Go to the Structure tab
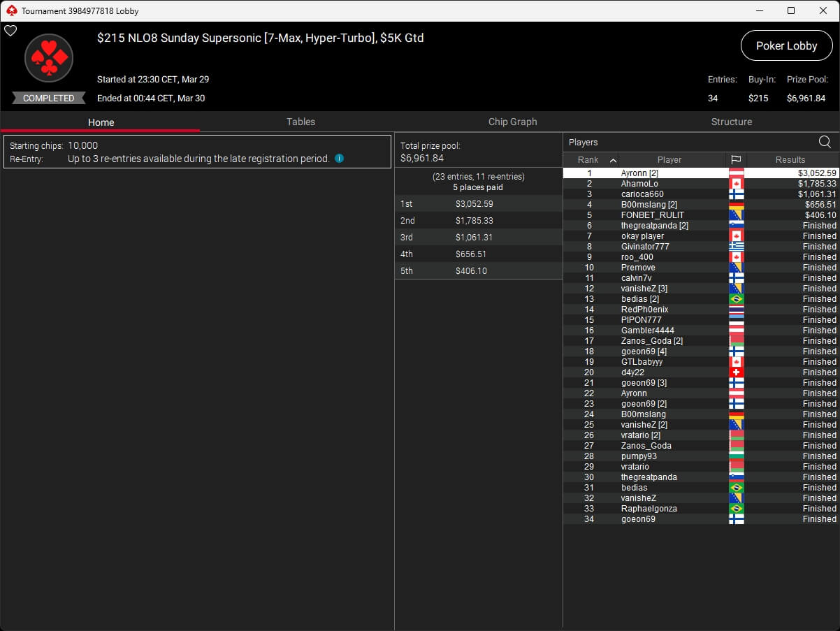Image resolution: width=840 pixels, height=631 pixels. (731, 122)
